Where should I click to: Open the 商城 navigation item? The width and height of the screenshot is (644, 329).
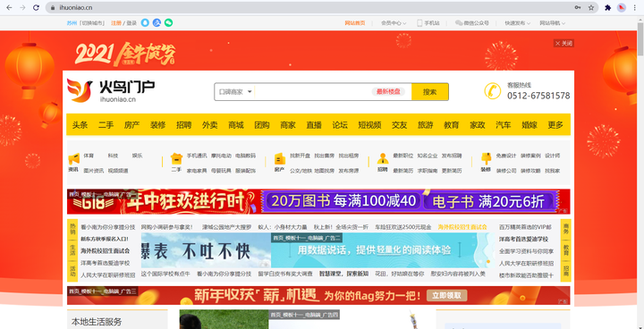236,125
